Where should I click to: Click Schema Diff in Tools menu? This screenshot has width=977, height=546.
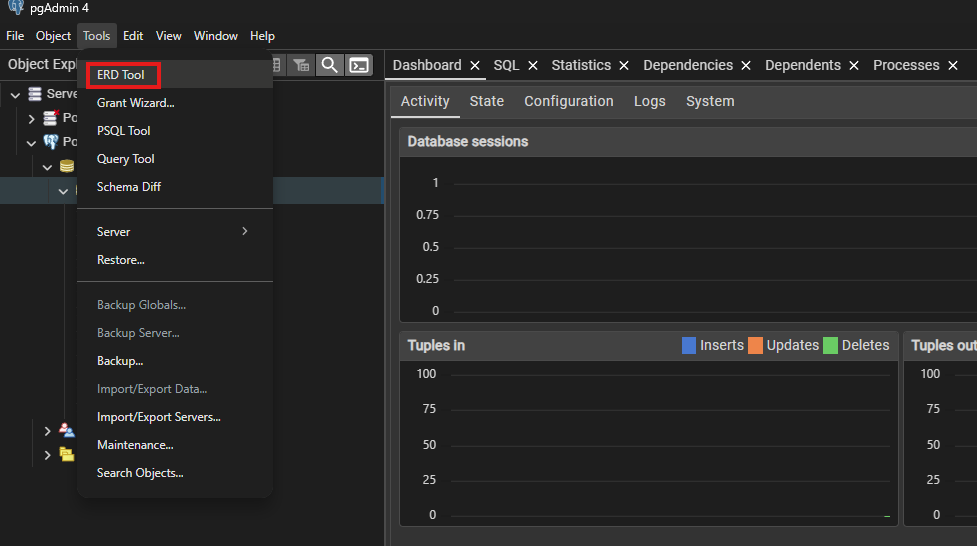pyautogui.click(x=129, y=187)
